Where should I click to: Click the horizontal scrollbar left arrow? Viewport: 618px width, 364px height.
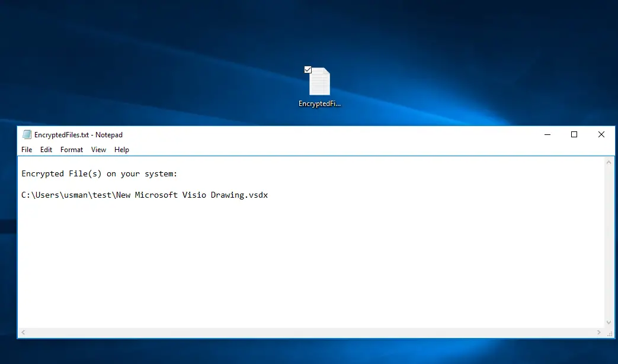(23, 333)
